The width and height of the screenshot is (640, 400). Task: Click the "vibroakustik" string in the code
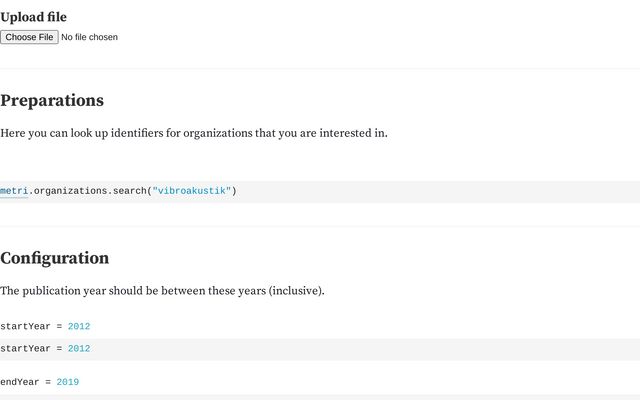click(x=192, y=191)
